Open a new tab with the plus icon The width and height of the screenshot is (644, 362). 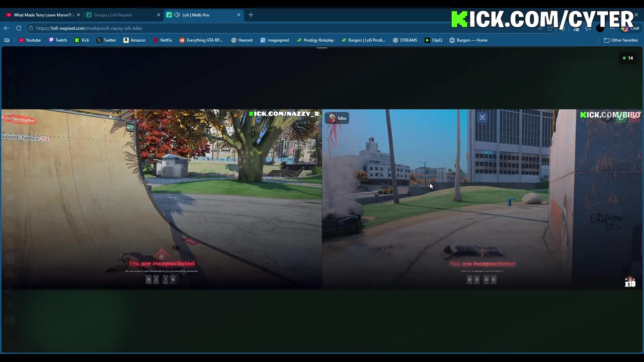pyautogui.click(x=251, y=15)
